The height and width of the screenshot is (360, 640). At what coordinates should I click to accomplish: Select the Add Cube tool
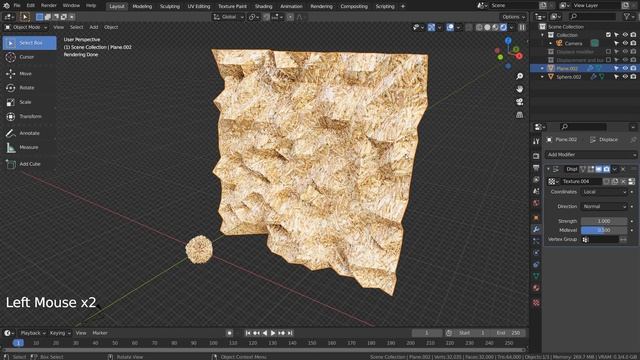click(x=29, y=164)
